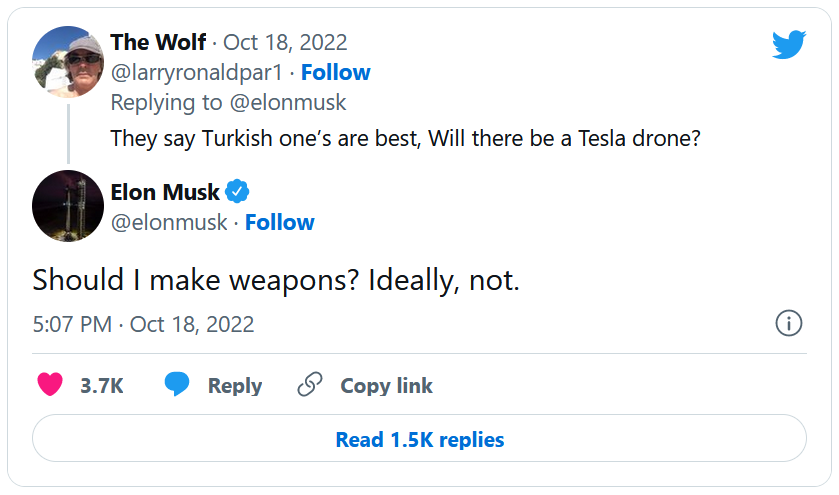This screenshot has height=495, width=839.
Task: Like the tweet with heart icon
Action: tap(49, 385)
